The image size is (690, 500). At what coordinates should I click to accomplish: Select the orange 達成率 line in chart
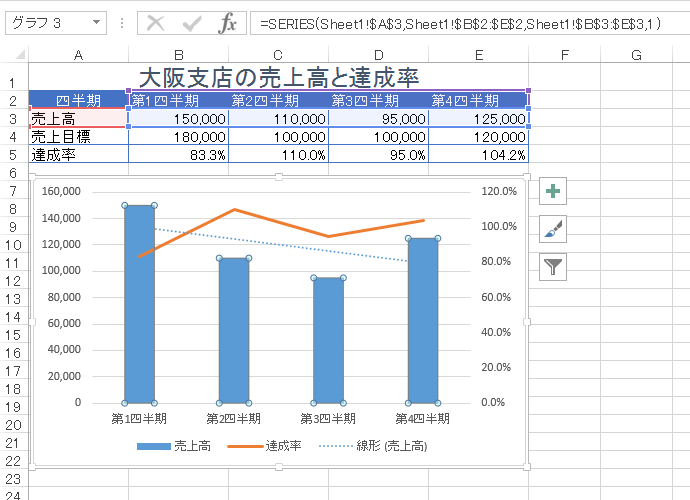click(x=282, y=223)
